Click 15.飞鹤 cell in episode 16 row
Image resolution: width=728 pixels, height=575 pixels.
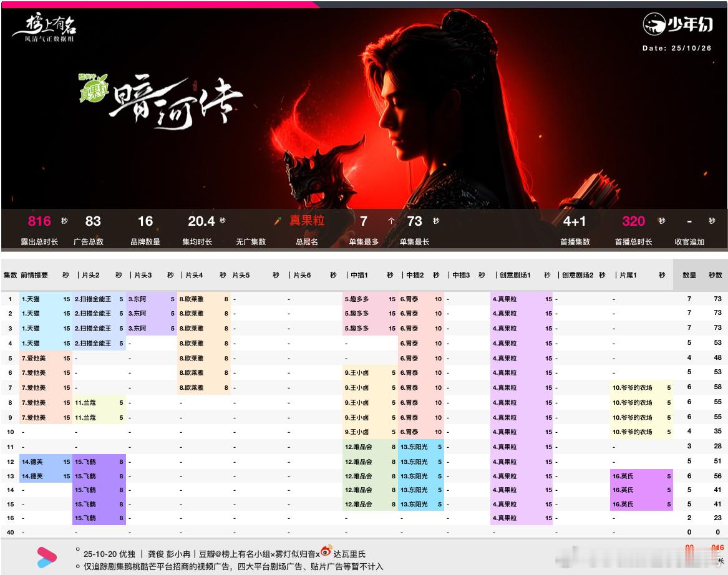tap(99, 518)
